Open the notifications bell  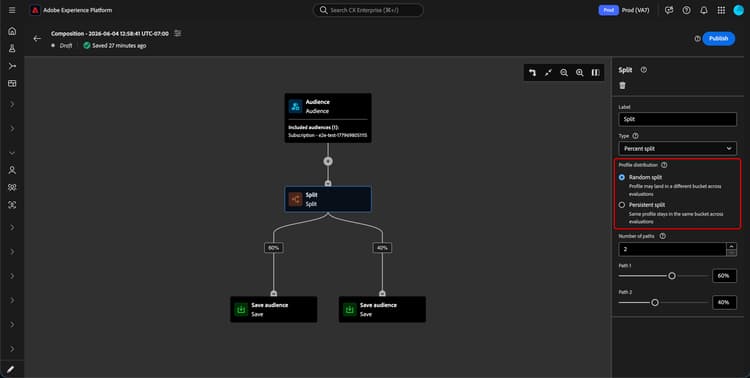coord(704,10)
